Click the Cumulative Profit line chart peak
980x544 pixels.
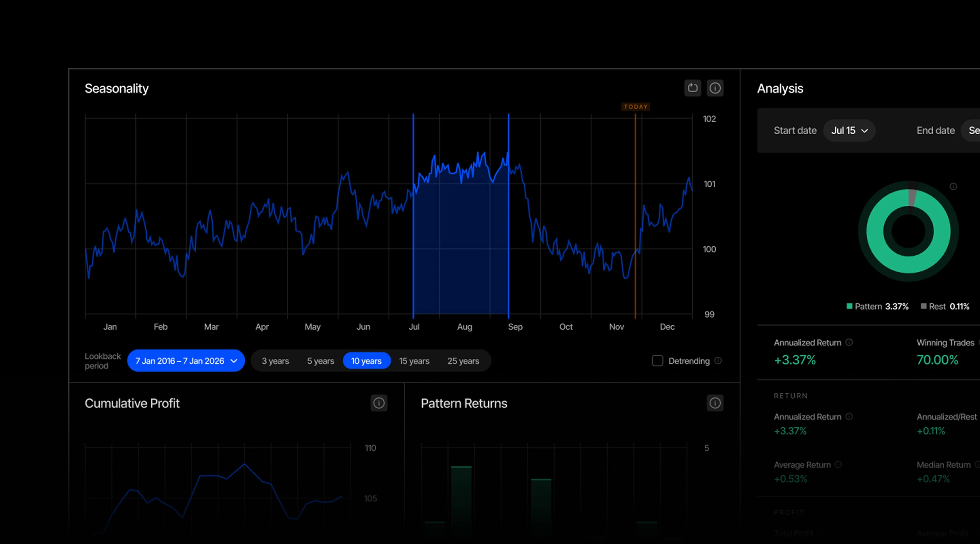pos(244,464)
